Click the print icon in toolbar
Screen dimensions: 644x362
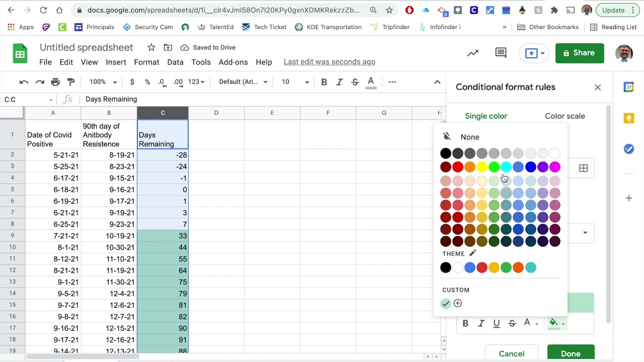click(55, 82)
